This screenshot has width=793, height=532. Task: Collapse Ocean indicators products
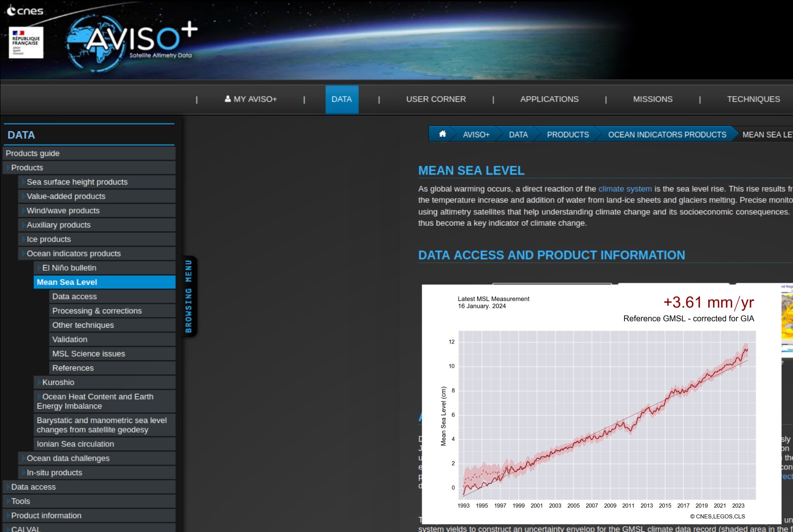pyautogui.click(x=97, y=254)
